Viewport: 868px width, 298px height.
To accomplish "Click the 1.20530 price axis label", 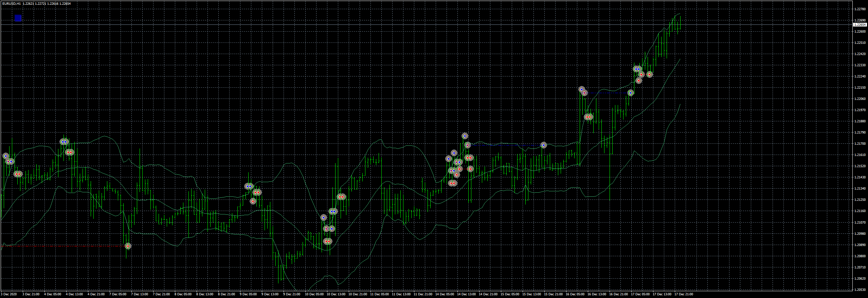I will [859, 290].
